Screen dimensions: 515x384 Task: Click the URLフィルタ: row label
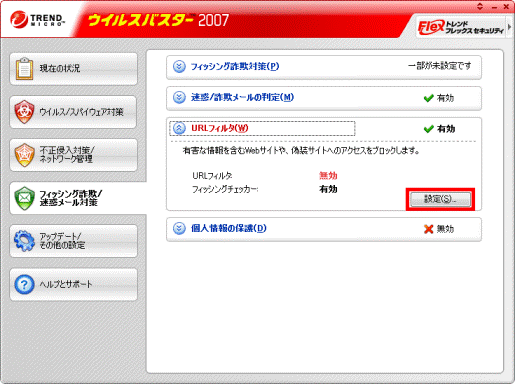tap(212, 175)
